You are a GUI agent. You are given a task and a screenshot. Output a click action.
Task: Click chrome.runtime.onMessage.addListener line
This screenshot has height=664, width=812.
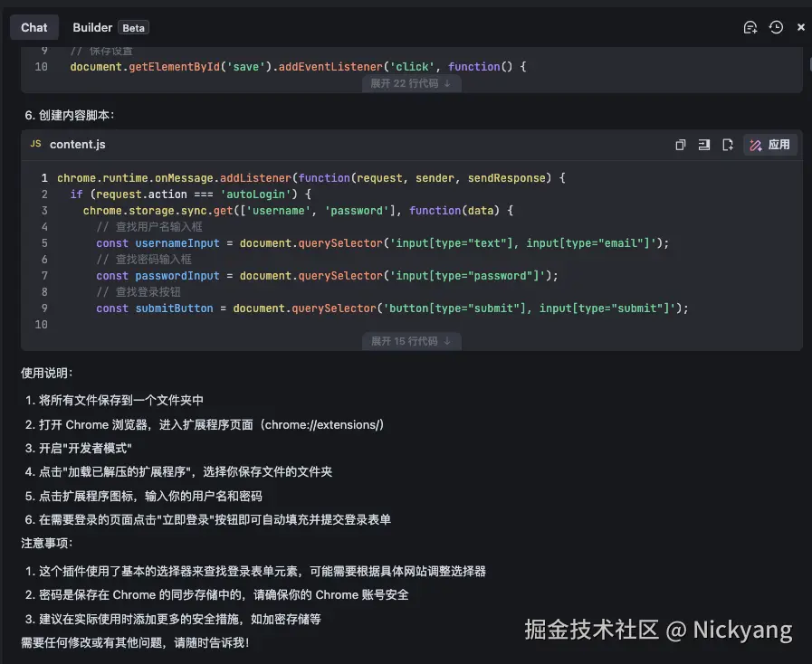point(311,178)
